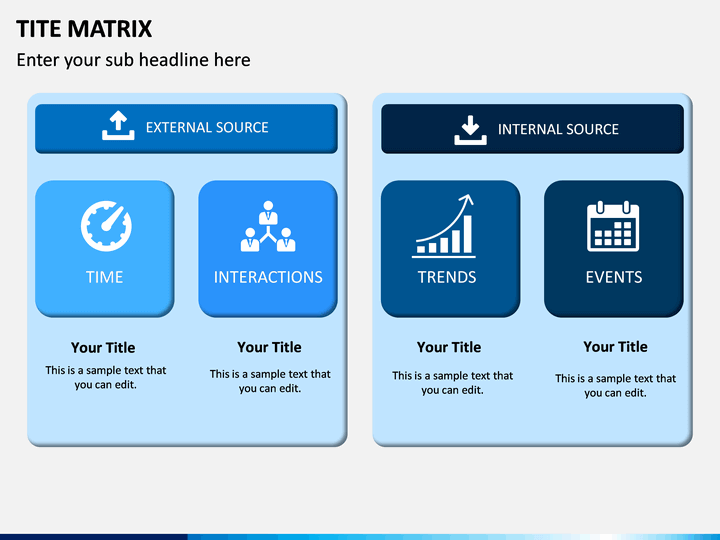720x540 pixels.
Task: Click the EXTERNAL SOURCE header bar
Action: (x=186, y=129)
